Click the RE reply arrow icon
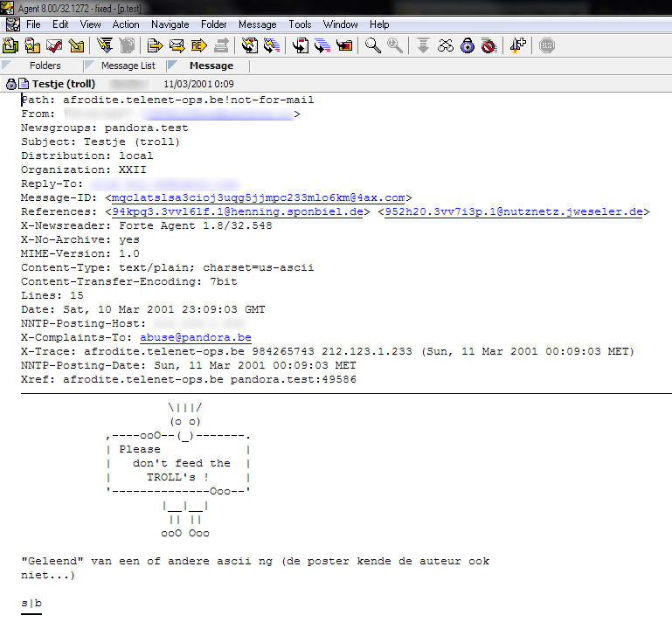672x636 pixels. click(199, 45)
